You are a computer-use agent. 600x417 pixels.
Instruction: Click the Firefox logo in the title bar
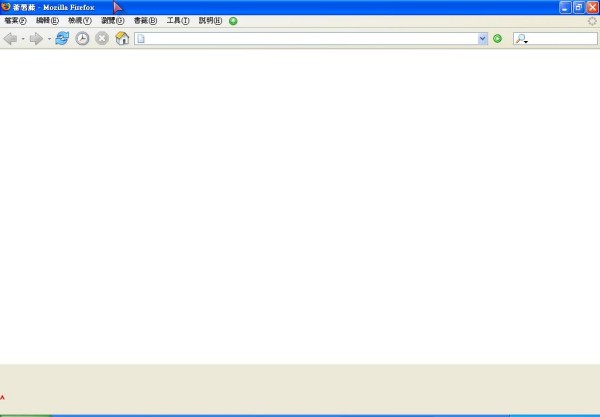tap(6, 7)
